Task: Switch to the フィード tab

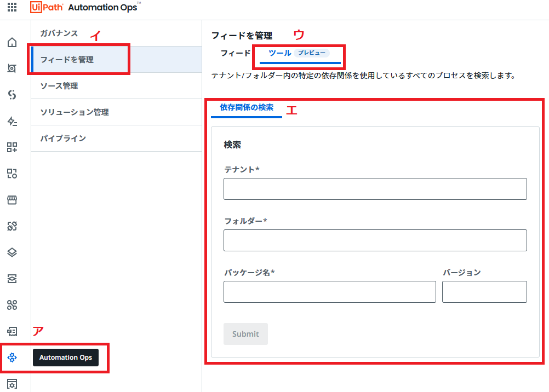Action: (235, 53)
